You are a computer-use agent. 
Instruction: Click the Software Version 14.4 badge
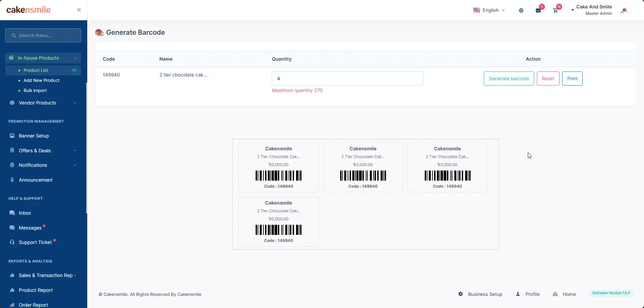[x=611, y=293]
